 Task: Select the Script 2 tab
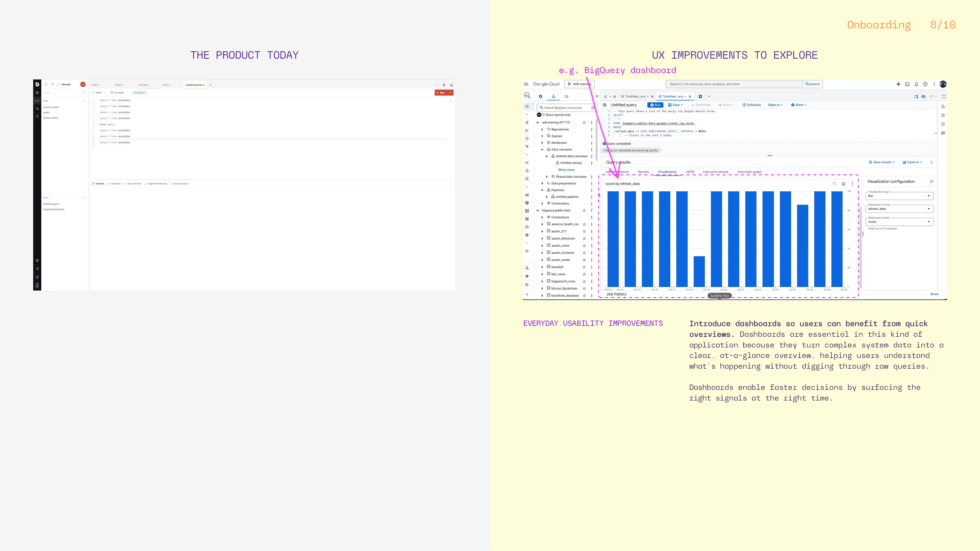point(119,85)
